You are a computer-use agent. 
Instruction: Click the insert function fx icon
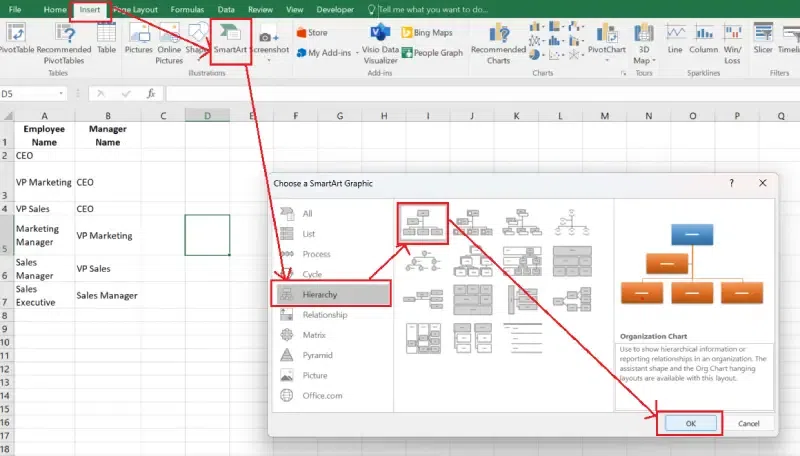tap(151, 93)
